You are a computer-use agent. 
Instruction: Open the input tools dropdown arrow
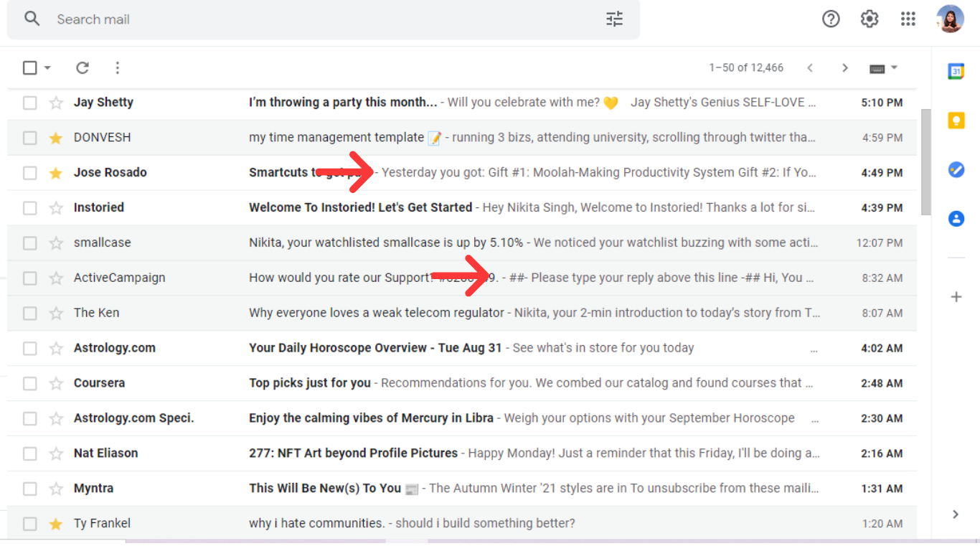click(894, 68)
